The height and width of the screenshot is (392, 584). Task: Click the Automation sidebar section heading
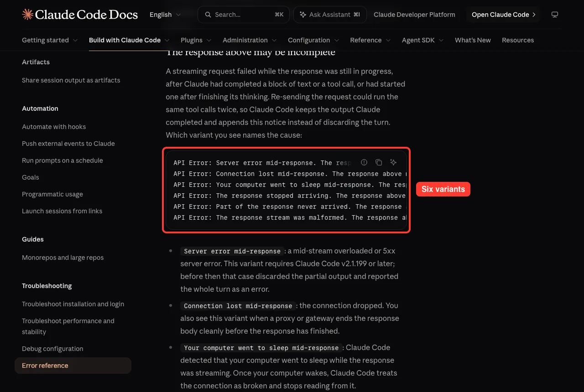tap(40, 108)
